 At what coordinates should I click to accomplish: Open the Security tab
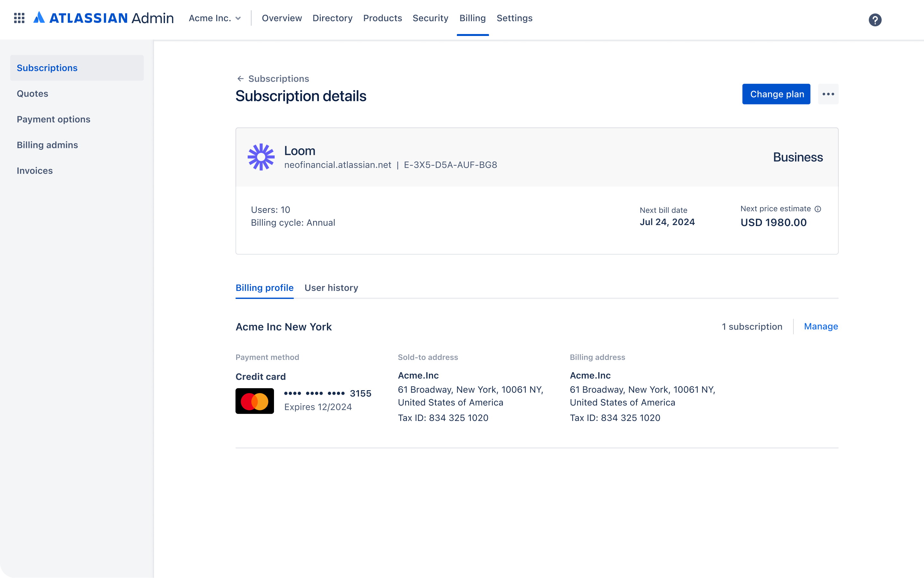click(430, 18)
